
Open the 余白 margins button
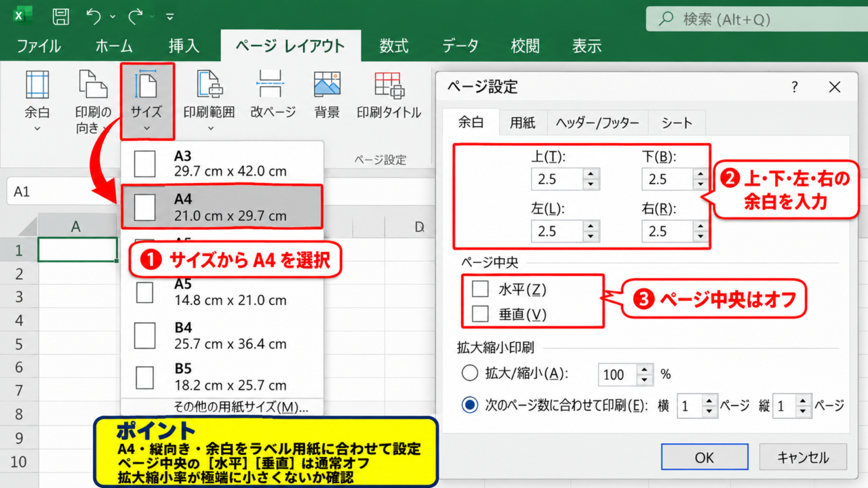(37, 101)
